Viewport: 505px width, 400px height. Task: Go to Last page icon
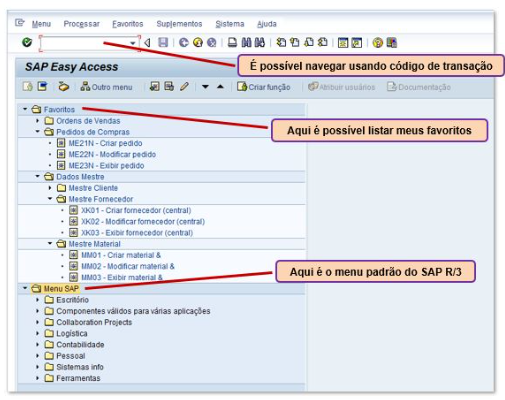point(322,42)
